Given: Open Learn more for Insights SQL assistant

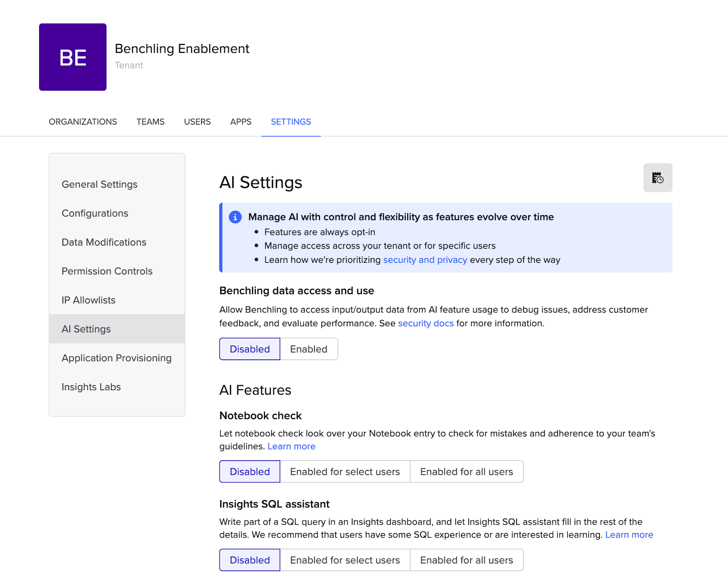Looking at the screenshot, I should click(629, 535).
